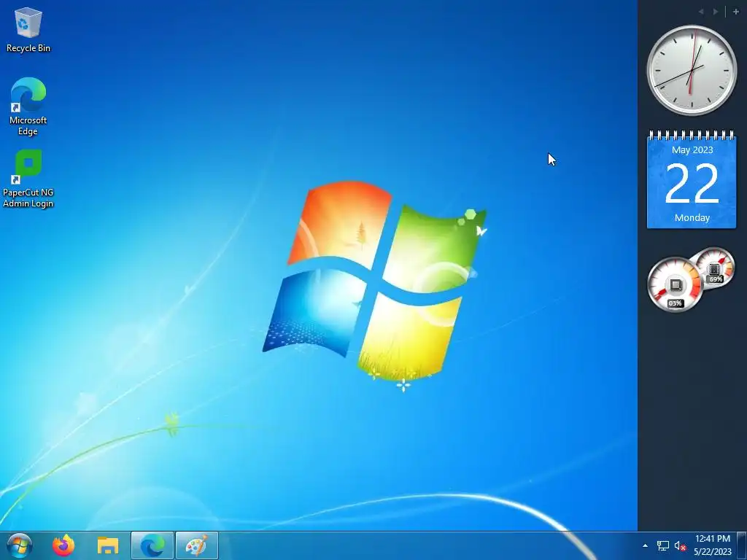Click the May 2023 text on calendar
Screen dimensions: 747x560
click(692, 150)
